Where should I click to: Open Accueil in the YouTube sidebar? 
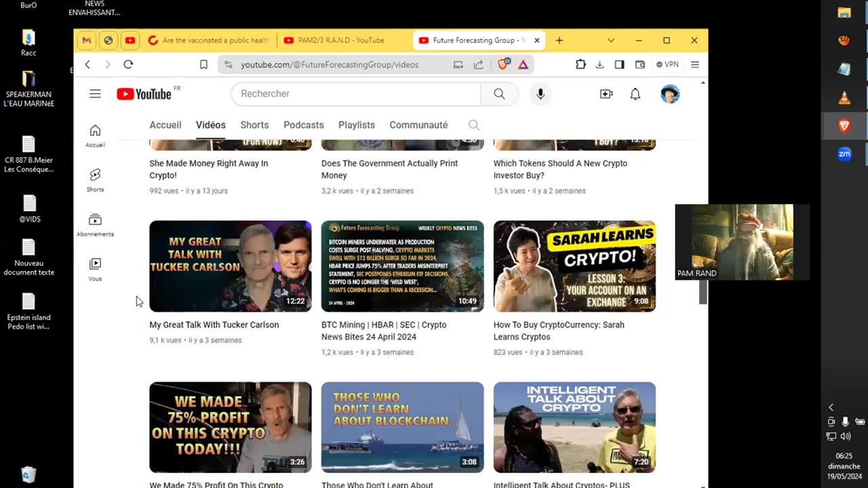tap(95, 136)
